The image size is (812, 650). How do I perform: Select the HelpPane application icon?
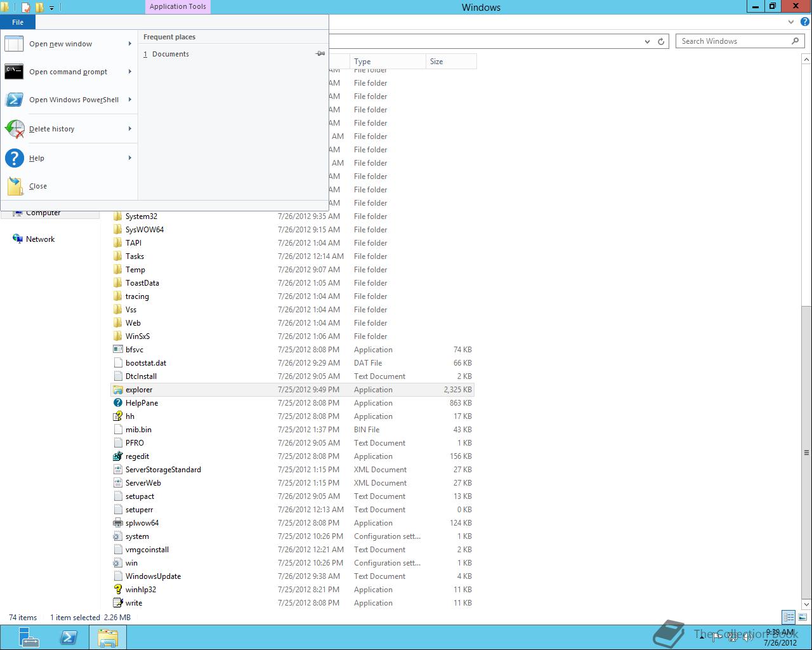pyautogui.click(x=117, y=403)
